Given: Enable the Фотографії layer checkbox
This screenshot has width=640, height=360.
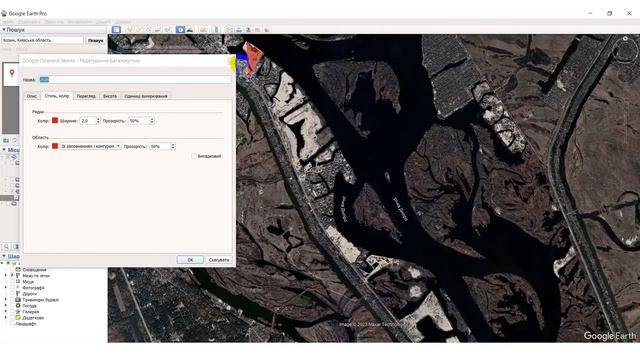Looking at the screenshot, I should pos(12,288).
